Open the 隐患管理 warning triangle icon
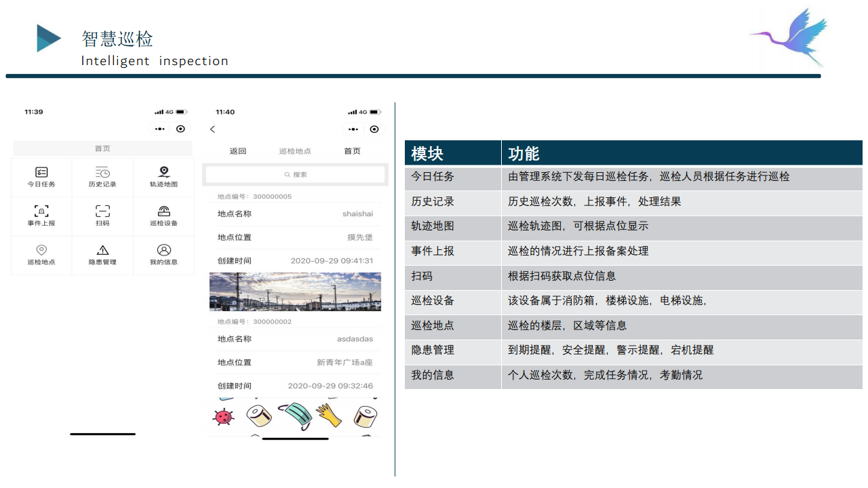This screenshot has height=488, width=868. click(x=102, y=250)
